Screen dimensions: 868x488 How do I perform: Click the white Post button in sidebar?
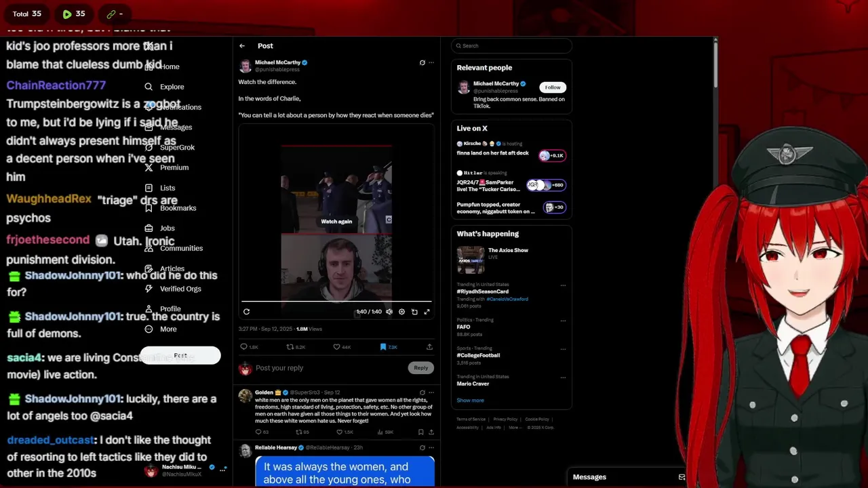click(180, 356)
